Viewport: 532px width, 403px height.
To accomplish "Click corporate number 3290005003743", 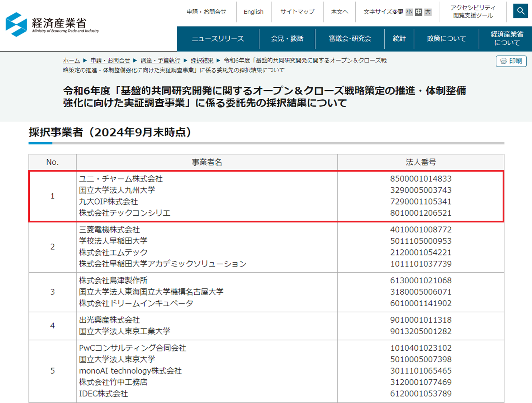I will pos(421,190).
